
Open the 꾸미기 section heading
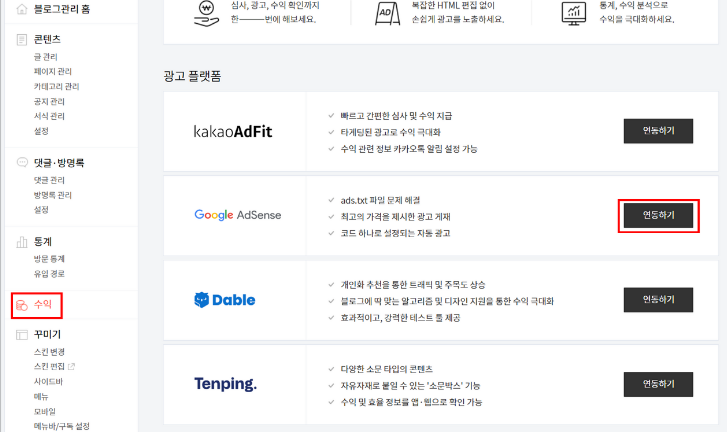click(x=47, y=334)
